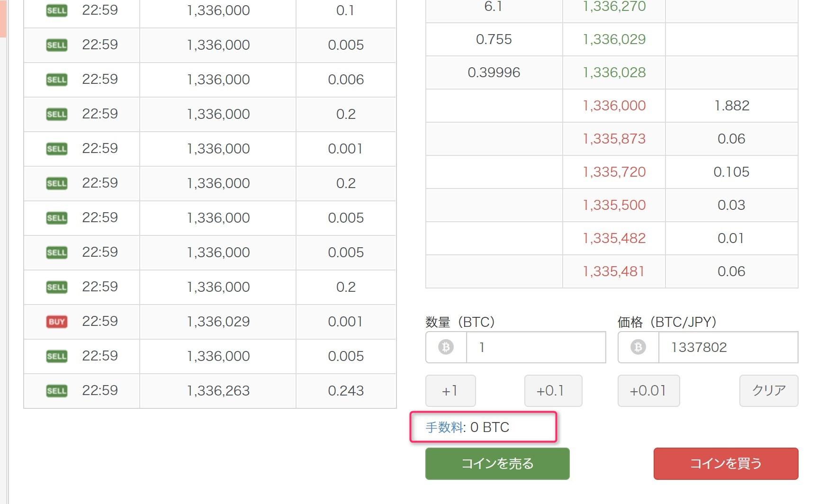Open the 手数料 fee link
Image resolution: width=827 pixels, height=504 pixels.
click(444, 427)
